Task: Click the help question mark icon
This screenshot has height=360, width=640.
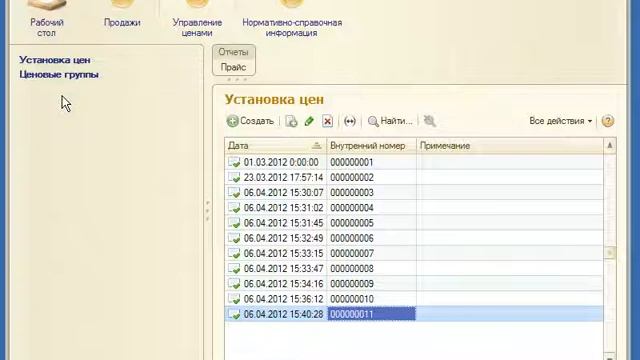Action: coord(608,121)
